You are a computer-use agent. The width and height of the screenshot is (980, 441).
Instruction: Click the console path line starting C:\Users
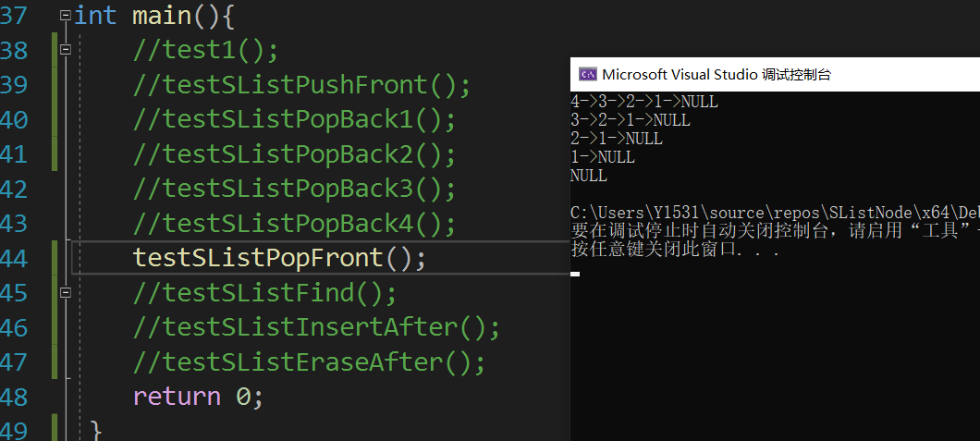775,213
